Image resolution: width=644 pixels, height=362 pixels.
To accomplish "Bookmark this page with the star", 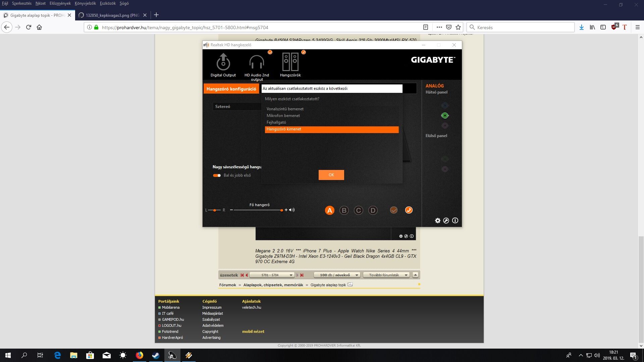I will pos(458,27).
